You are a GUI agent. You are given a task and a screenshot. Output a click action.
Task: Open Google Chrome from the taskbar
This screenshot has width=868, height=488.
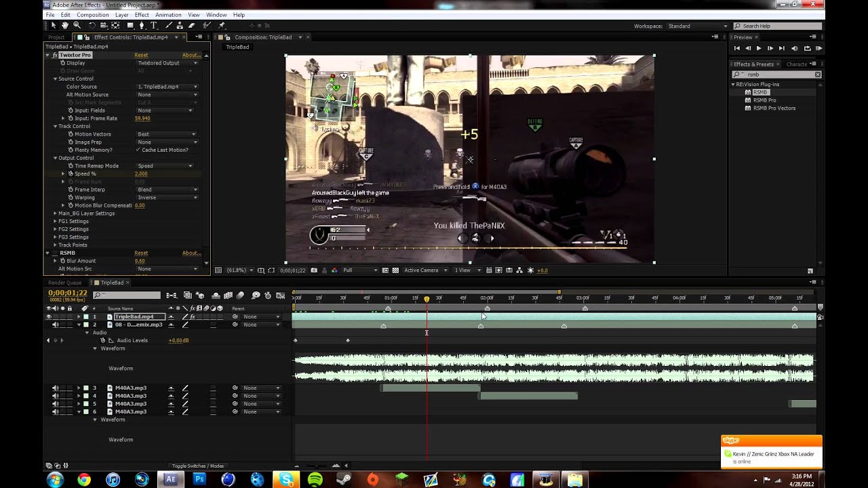84,479
